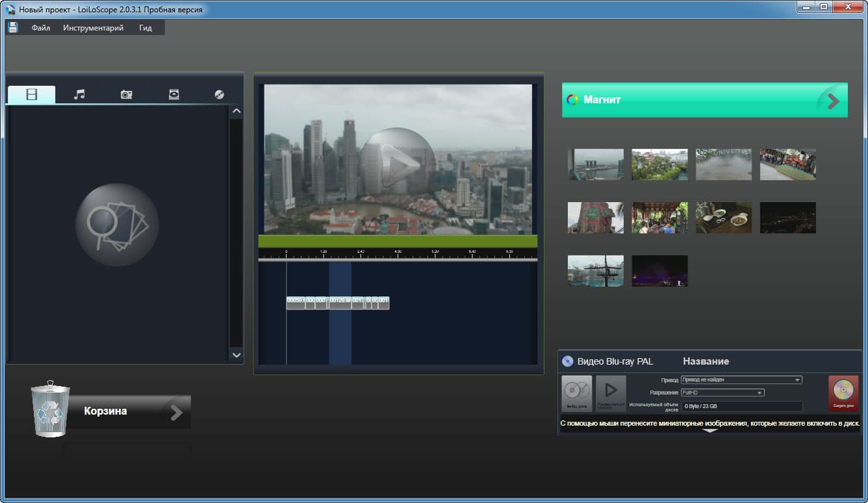Open the Привод drive dropdown

tap(741, 380)
